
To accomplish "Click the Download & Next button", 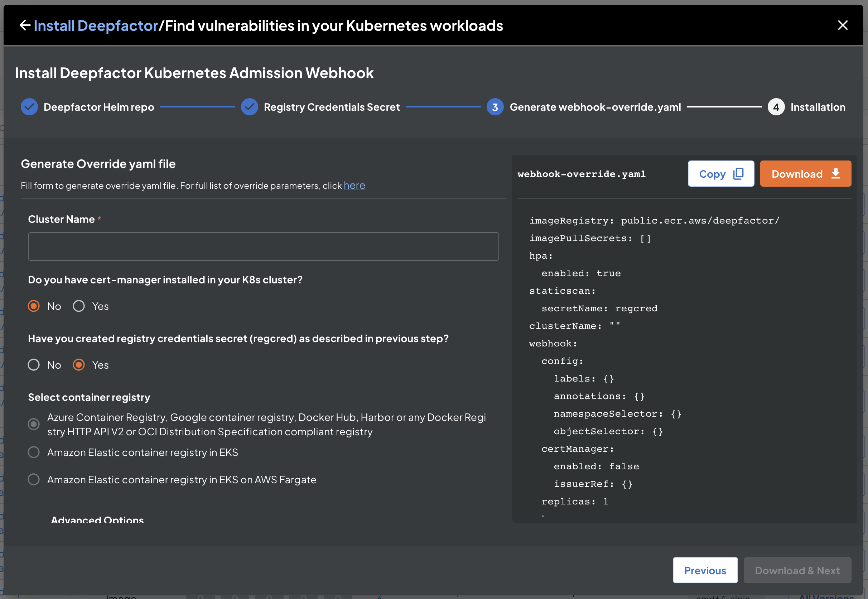I will (797, 570).
